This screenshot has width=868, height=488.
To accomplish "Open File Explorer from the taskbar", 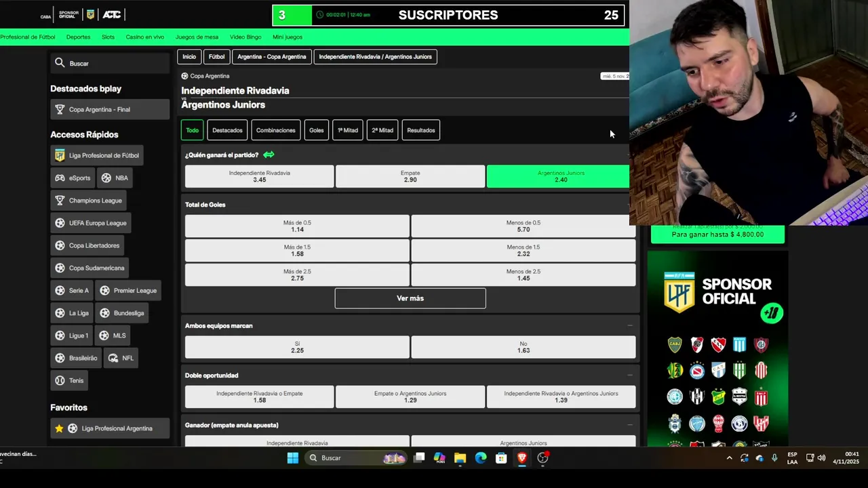I will 460,458.
